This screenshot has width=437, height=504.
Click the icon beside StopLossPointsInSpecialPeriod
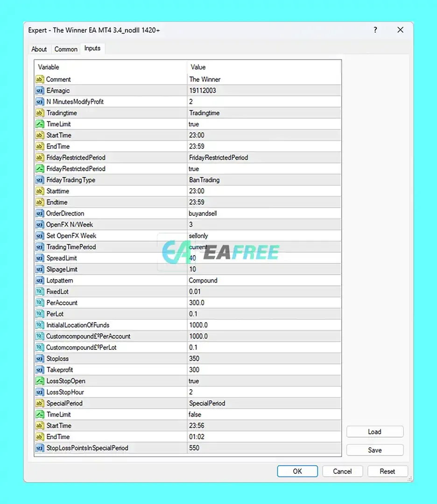[40, 448]
